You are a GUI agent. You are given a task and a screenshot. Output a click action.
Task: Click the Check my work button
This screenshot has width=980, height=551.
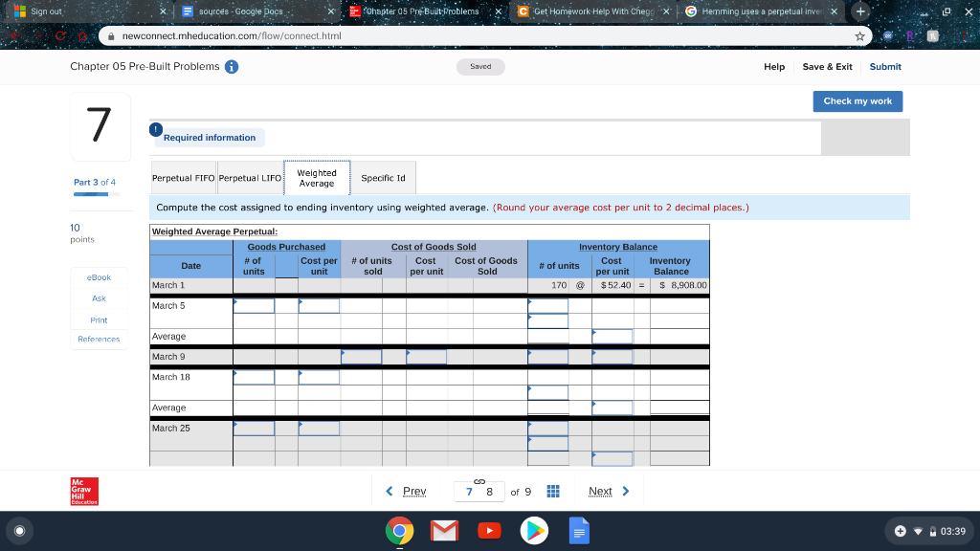pos(857,101)
